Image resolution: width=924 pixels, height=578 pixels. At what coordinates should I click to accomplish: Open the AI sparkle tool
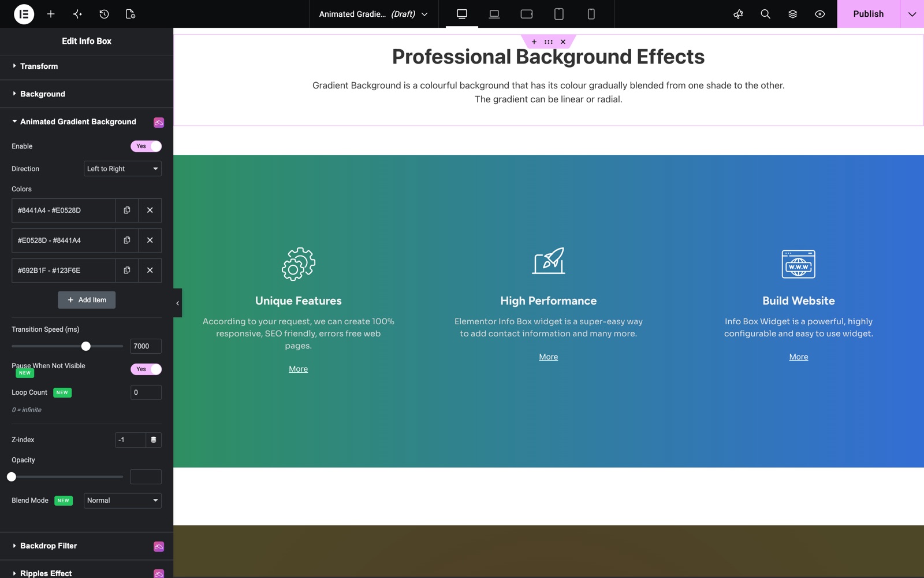(x=77, y=14)
